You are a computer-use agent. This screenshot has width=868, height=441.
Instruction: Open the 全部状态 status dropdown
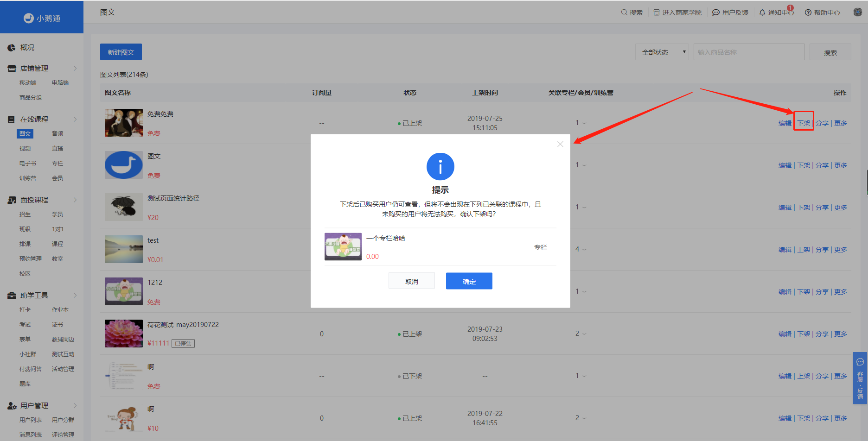[662, 52]
